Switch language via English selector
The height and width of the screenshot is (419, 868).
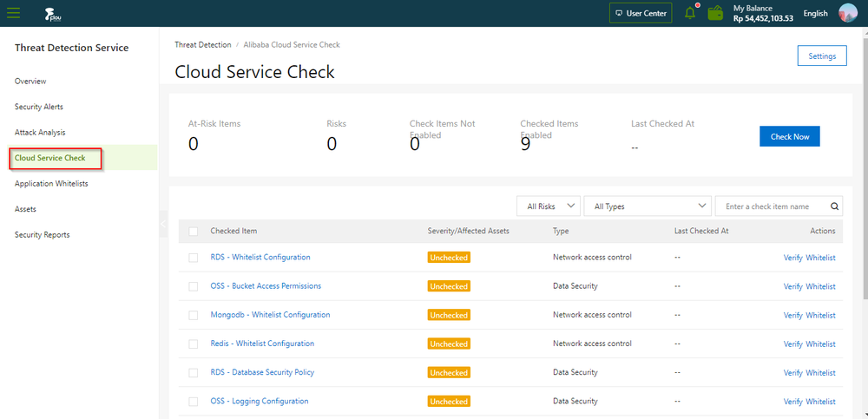[815, 13]
